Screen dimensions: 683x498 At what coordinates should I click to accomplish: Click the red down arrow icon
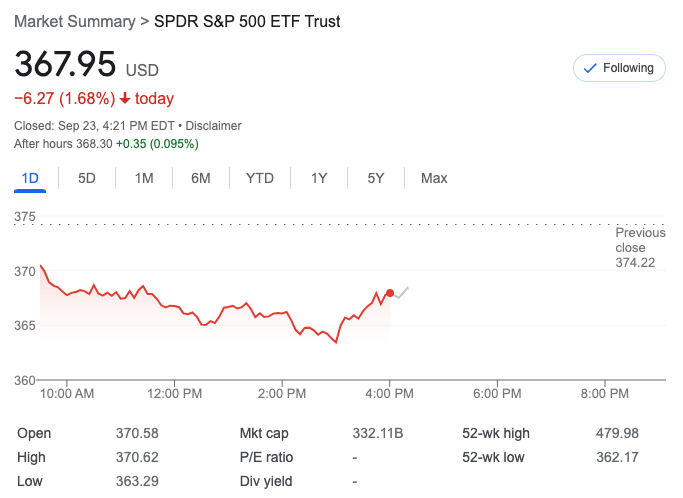click(x=125, y=99)
